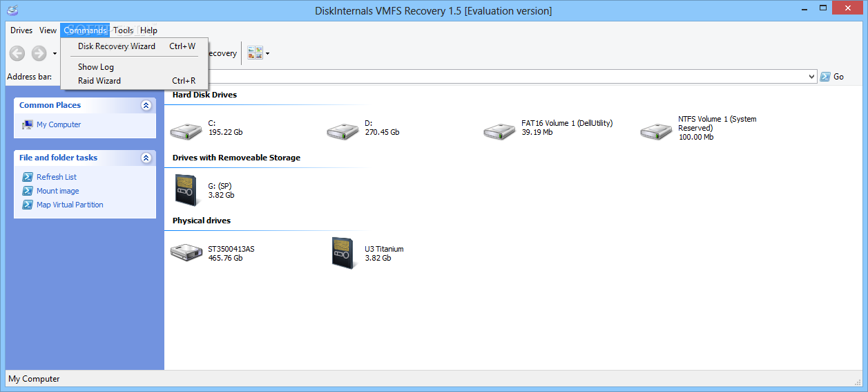Select Show Log menu entry
This screenshot has width=868, height=392.
[134, 67]
